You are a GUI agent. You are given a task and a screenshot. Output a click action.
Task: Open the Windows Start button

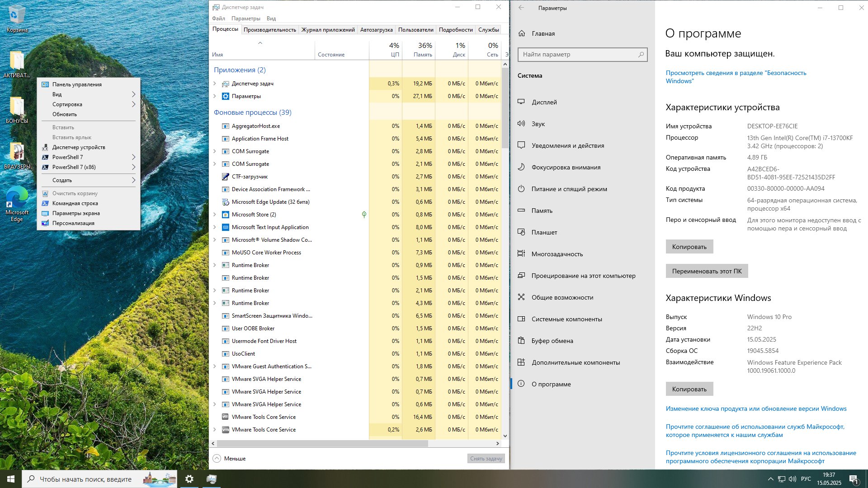[11, 479]
